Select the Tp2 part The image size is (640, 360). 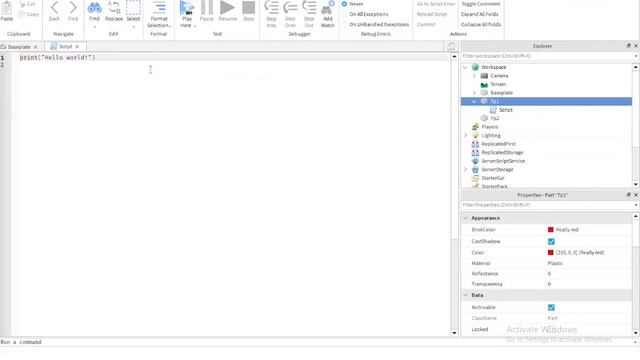click(x=494, y=118)
